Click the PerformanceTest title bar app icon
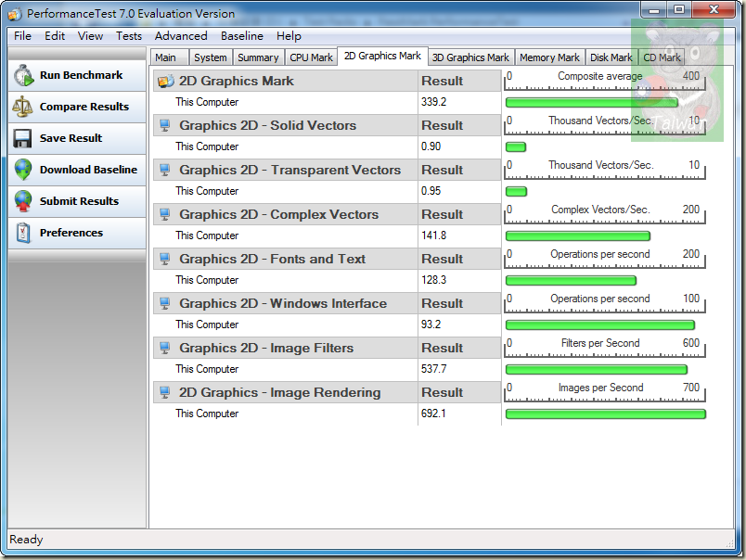 click(15, 14)
